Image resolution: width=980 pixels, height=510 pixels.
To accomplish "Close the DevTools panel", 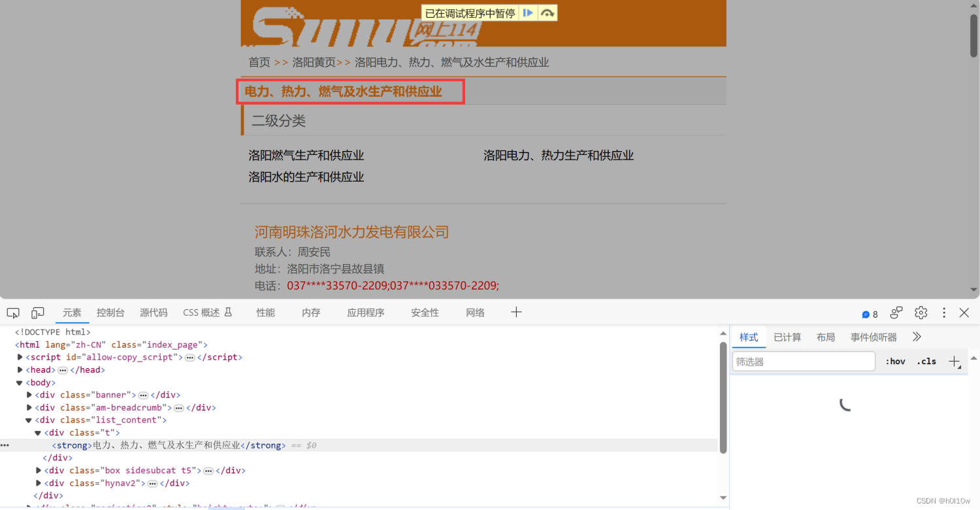I will click(x=964, y=313).
